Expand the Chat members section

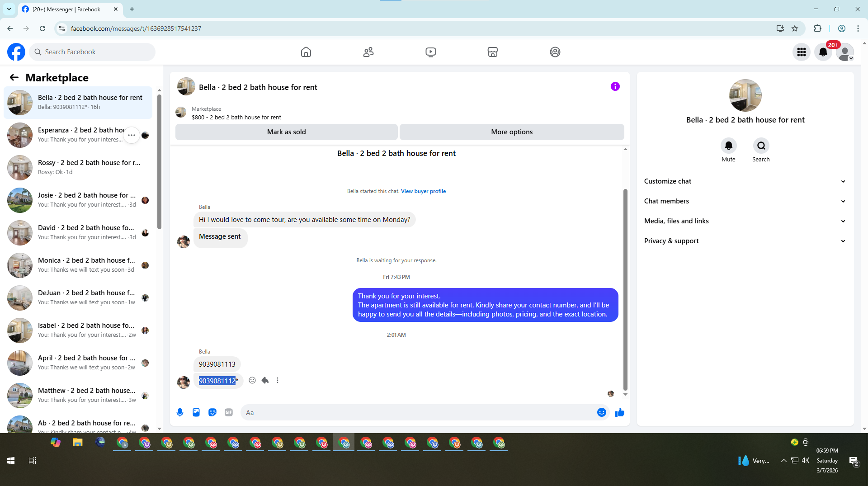click(745, 201)
